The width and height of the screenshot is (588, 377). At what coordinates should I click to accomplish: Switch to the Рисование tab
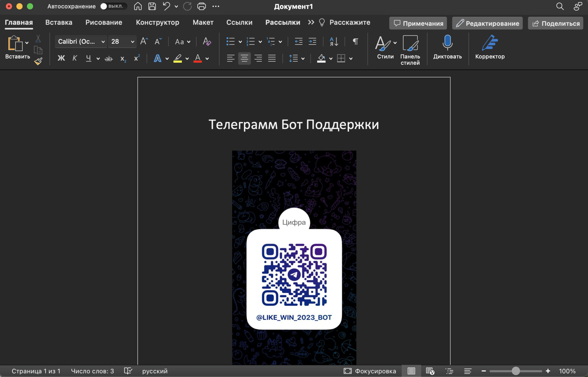click(x=104, y=22)
